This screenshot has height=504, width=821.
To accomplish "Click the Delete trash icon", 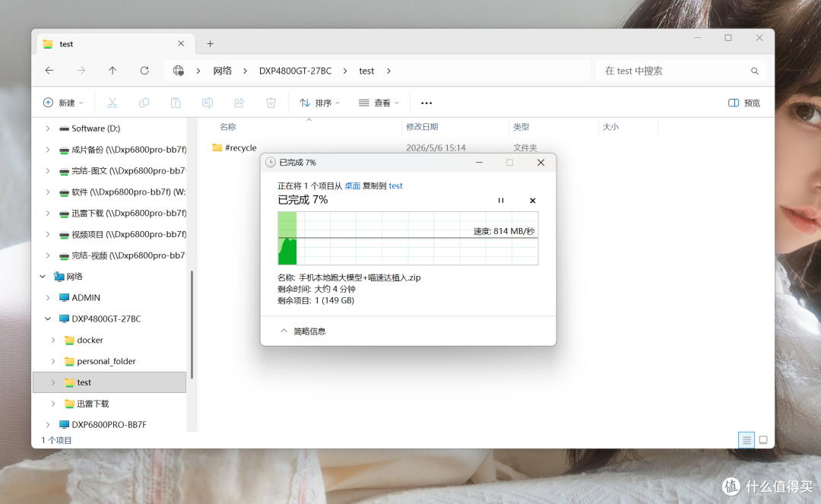I will pos(271,103).
